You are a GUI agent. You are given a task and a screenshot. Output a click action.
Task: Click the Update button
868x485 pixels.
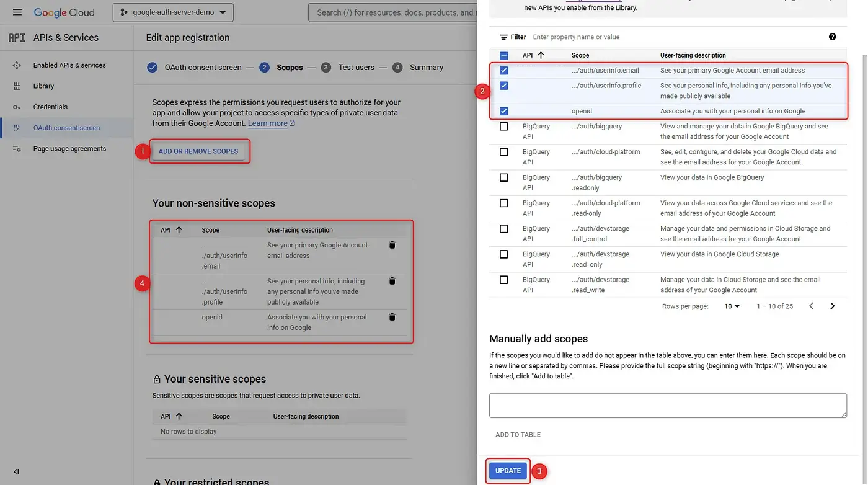[x=508, y=471]
